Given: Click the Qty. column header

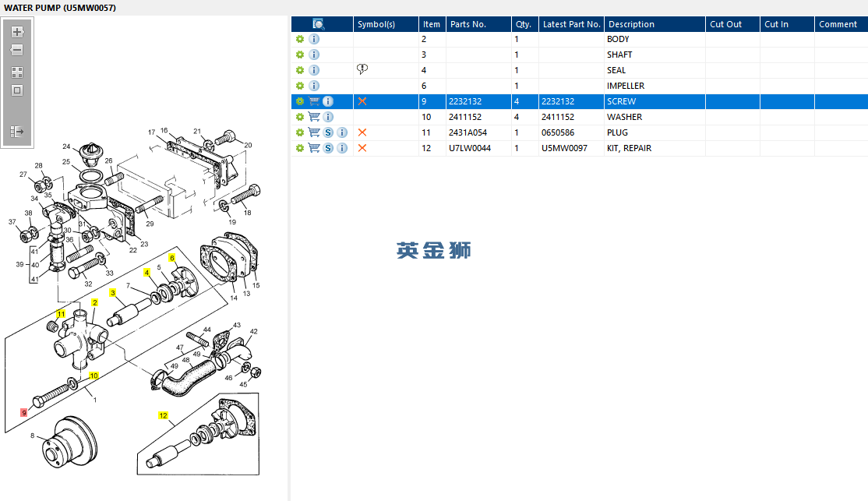Looking at the screenshot, I should (x=524, y=24).
